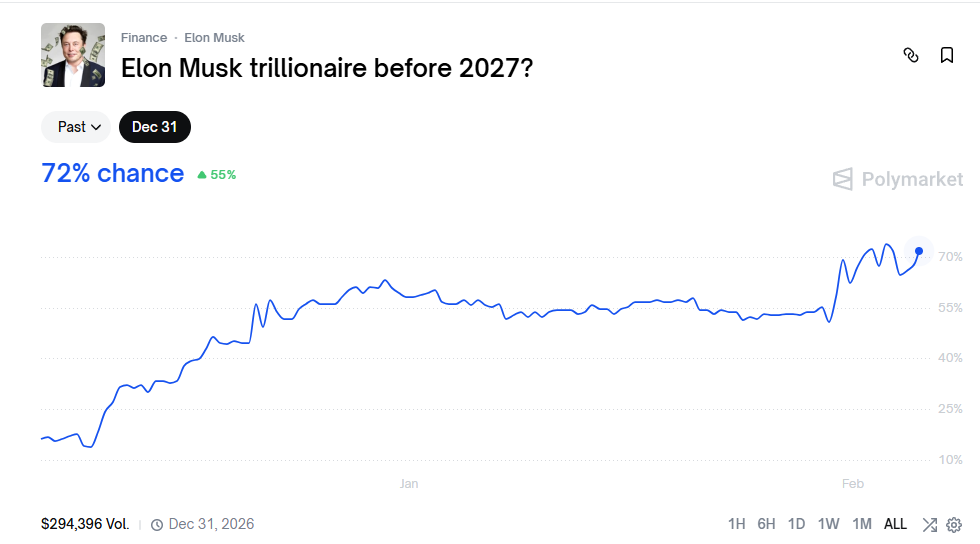Choose the 1M chart range
Image resolution: width=980 pixels, height=544 pixels.
pos(862,524)
